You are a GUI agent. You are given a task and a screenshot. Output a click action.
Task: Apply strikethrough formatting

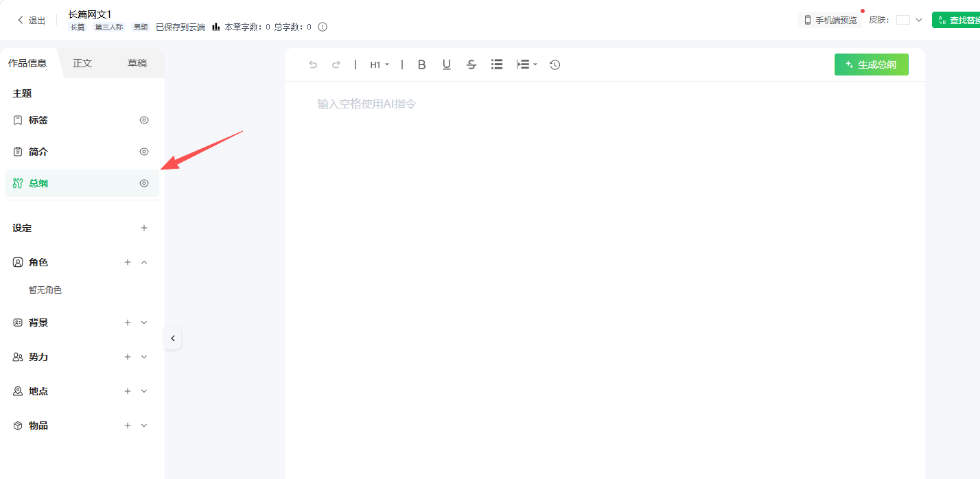point(471,65)
